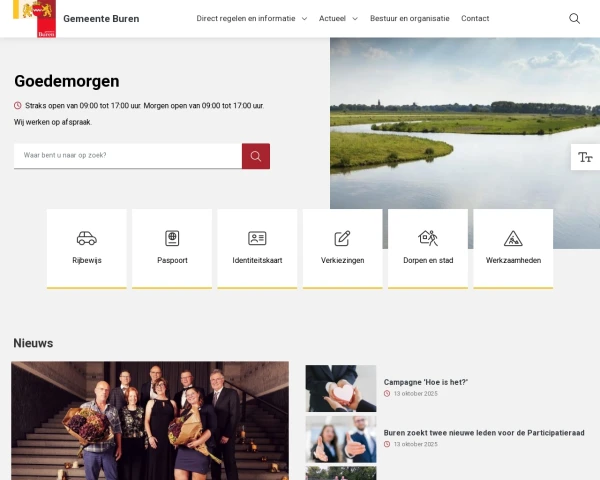Screen dimensions: 600x480
Task: Focus the 'Waar bent u naar op zoek?' field
Action: 128,156
